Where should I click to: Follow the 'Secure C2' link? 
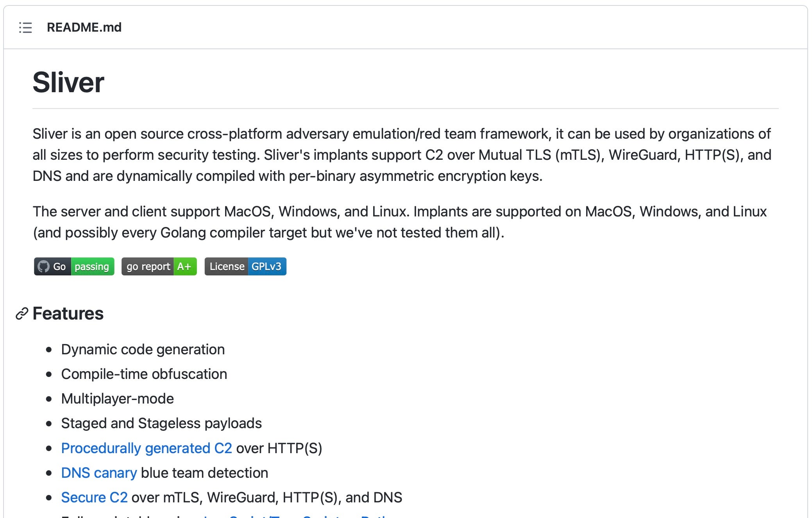(x=94, y=497)
